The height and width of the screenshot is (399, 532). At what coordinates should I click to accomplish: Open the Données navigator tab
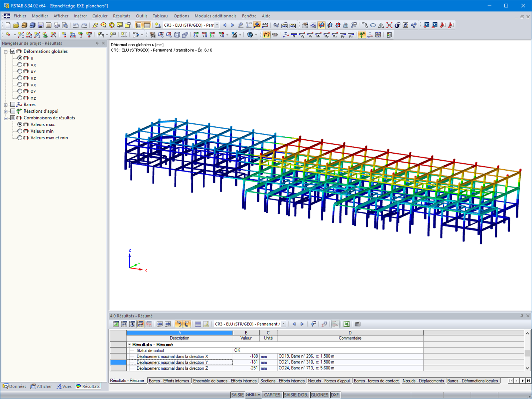[15, 386]
